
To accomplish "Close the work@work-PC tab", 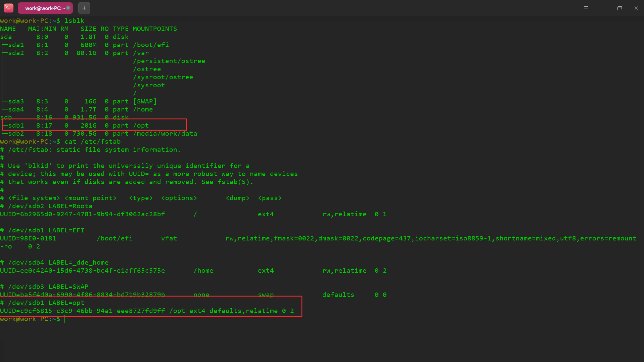I will (68, 8).
